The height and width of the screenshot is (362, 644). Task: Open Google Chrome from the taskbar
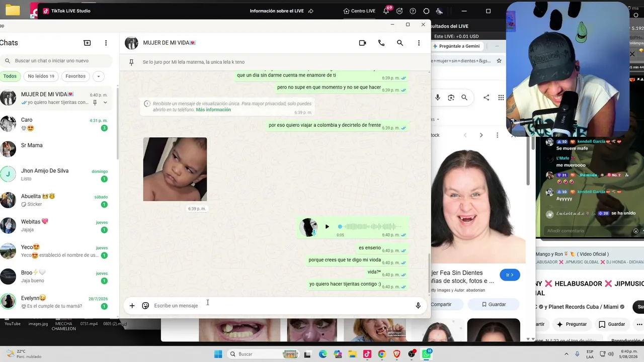[x=382, y=354]
